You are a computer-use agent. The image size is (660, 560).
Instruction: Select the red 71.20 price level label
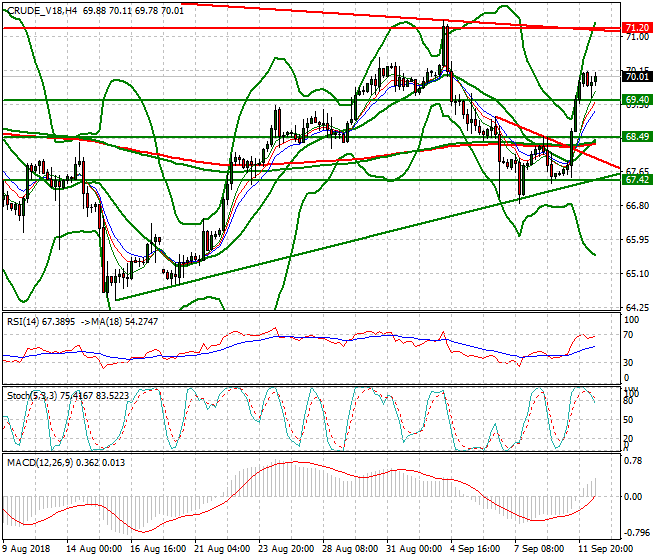(637, 28)
